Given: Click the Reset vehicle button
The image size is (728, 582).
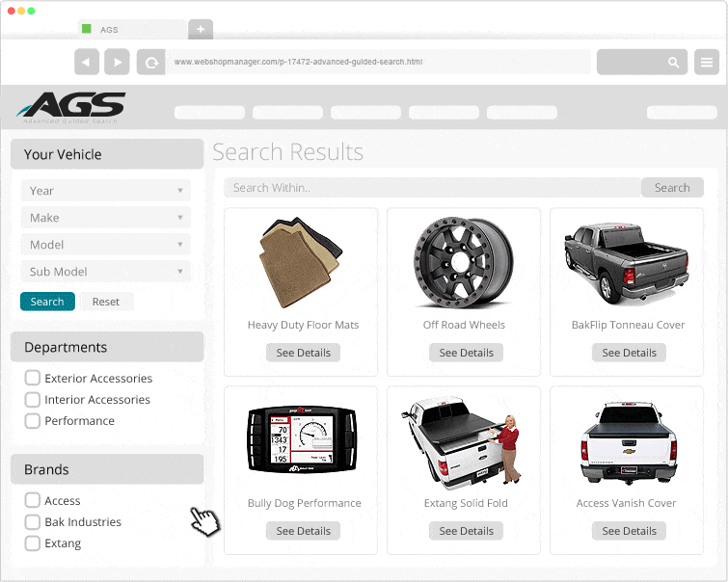Looking at the screenshot, I should (x=106, y=302).
